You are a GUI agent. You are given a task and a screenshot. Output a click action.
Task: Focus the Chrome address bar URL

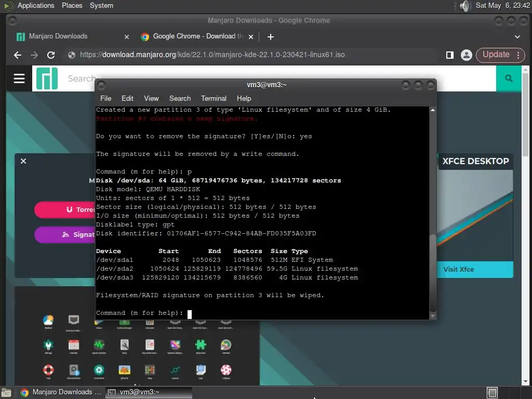coord(212,55)
